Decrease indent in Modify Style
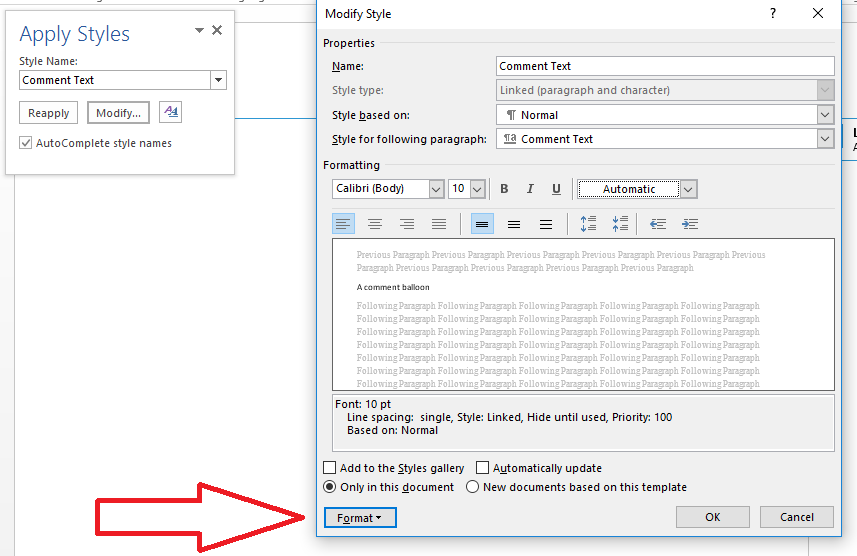 click(658, 224)
